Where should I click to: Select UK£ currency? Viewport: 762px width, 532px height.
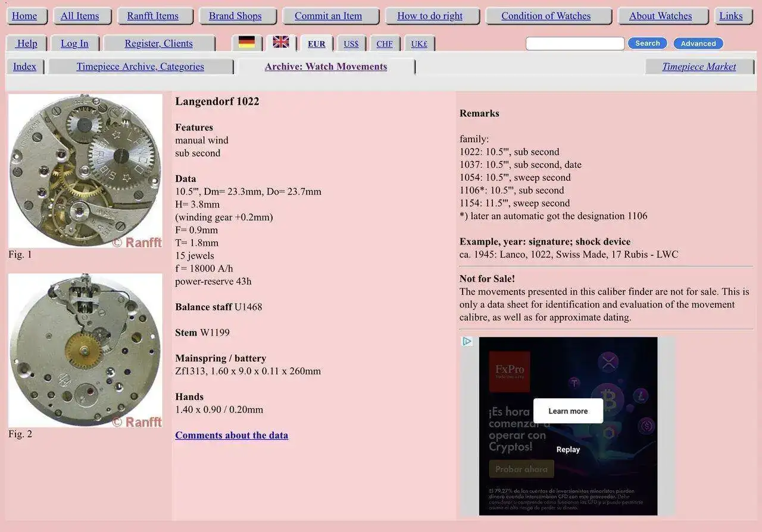tap(419, 44)
